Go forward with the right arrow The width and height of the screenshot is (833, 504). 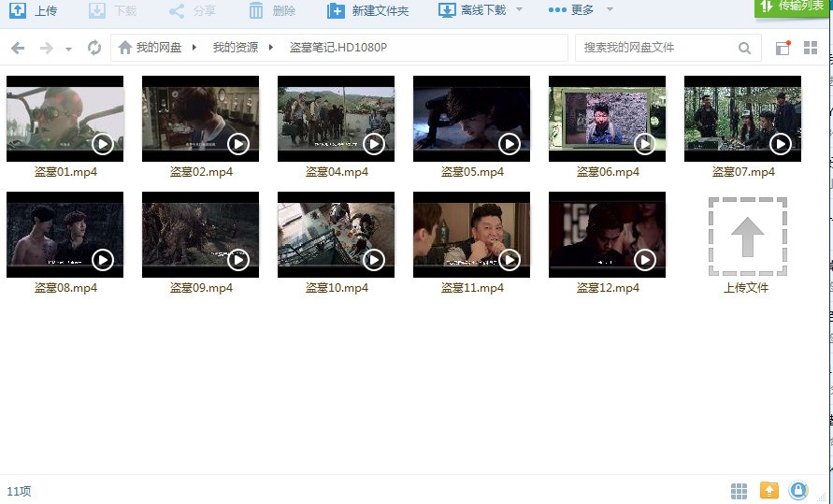[47, 49]
